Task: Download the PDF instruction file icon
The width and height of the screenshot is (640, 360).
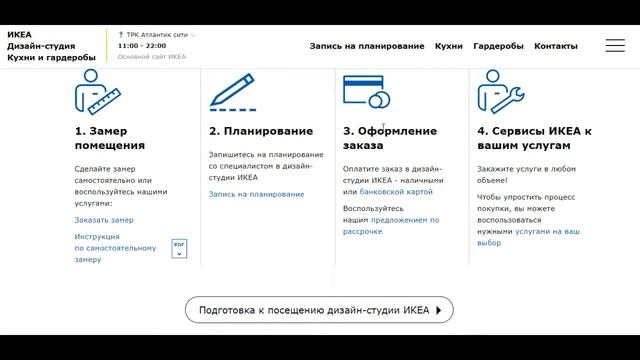Action: click(179, 249)
